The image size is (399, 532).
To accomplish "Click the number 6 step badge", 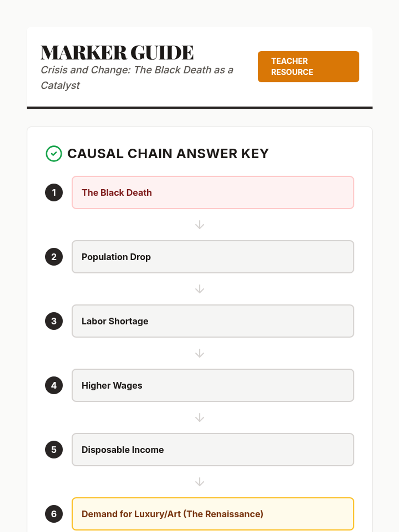I will pyautogui.click(x=54, y=514).
